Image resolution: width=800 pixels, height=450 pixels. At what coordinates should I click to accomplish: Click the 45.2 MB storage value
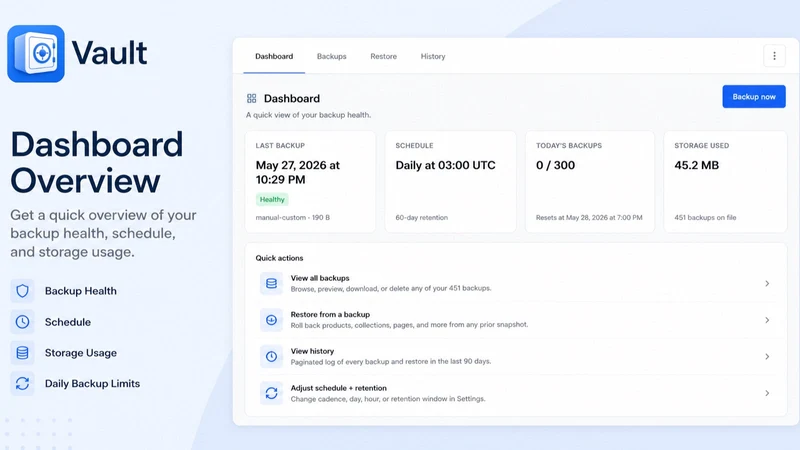(696, 165)
